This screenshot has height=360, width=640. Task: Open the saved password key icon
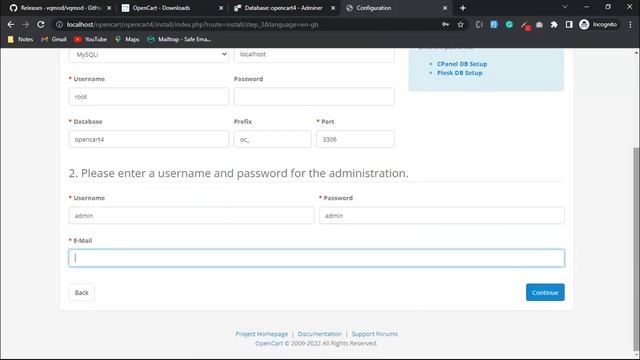(445, 24)
